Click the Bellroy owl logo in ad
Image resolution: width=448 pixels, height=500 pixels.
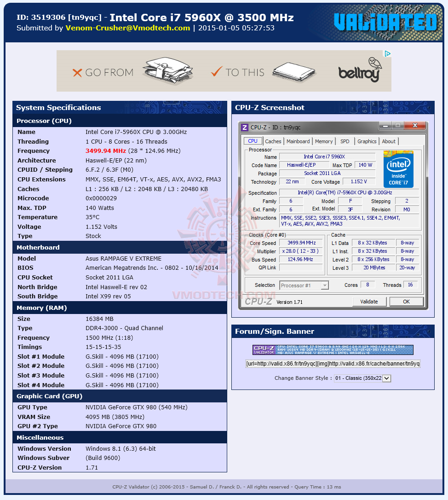pyautogui.click(x=360, y=70)
